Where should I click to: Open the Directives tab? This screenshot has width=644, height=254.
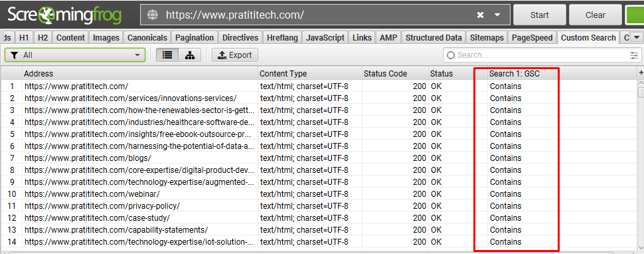click(x=240, y=38)
